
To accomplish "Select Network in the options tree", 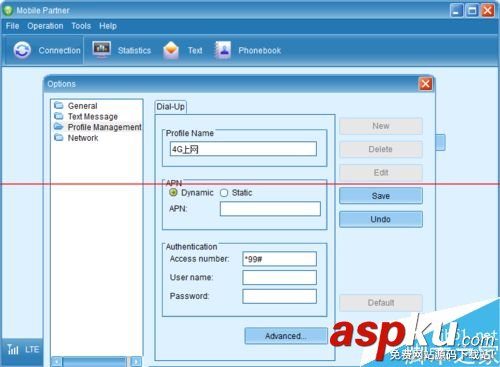I will click(x=83, y=138).
